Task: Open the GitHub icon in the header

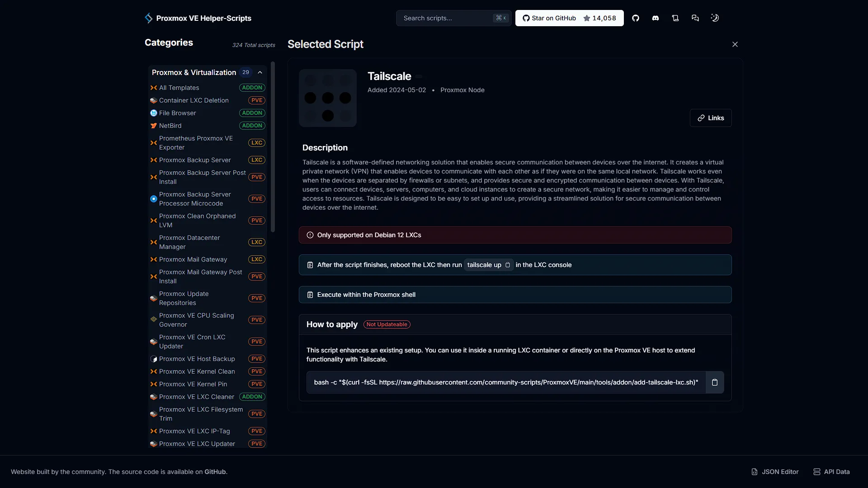Action: pyautogui.click(x=636, y=18)
